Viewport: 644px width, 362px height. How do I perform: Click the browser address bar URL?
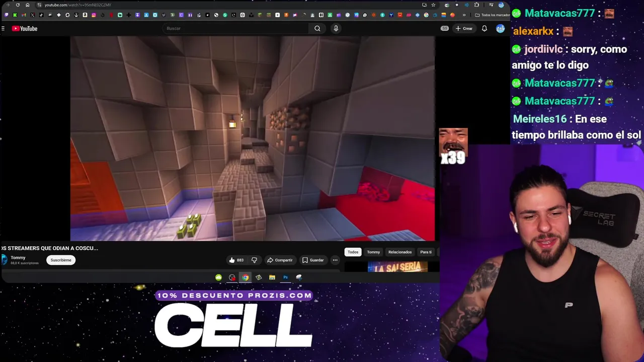[x=77, y=5]
